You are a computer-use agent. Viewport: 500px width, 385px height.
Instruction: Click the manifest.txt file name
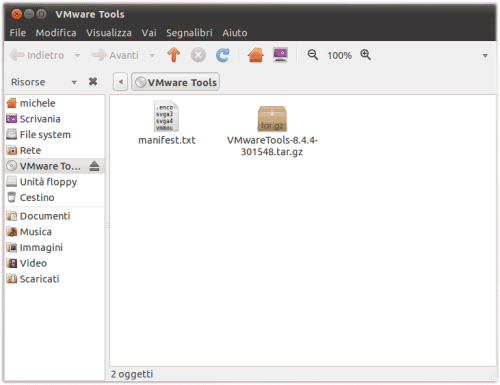click(167, 140)
